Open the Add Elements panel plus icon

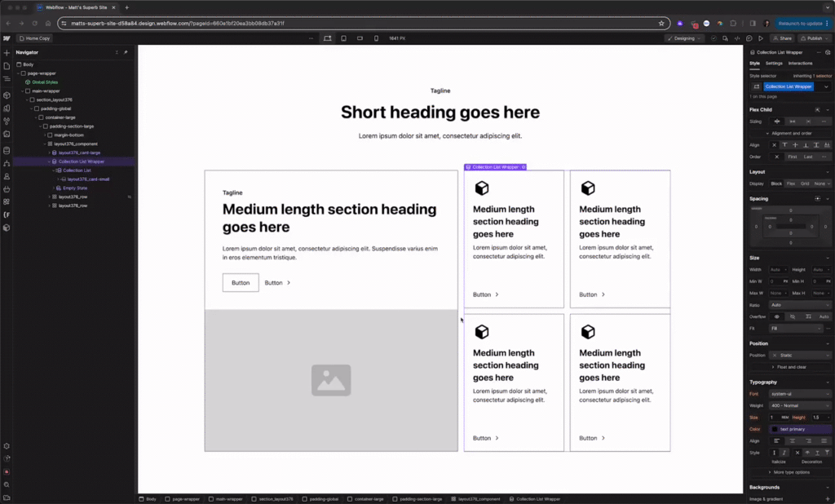[x=7, y=53]
